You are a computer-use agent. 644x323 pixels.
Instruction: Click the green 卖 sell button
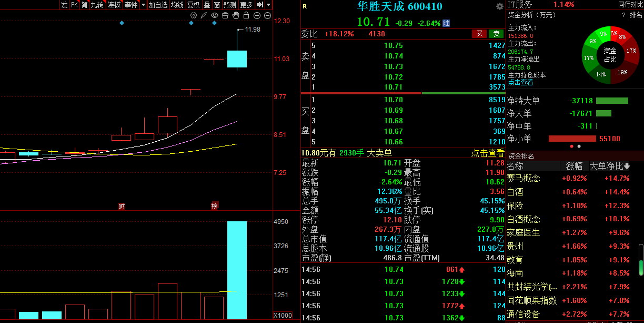pos(496,34)
